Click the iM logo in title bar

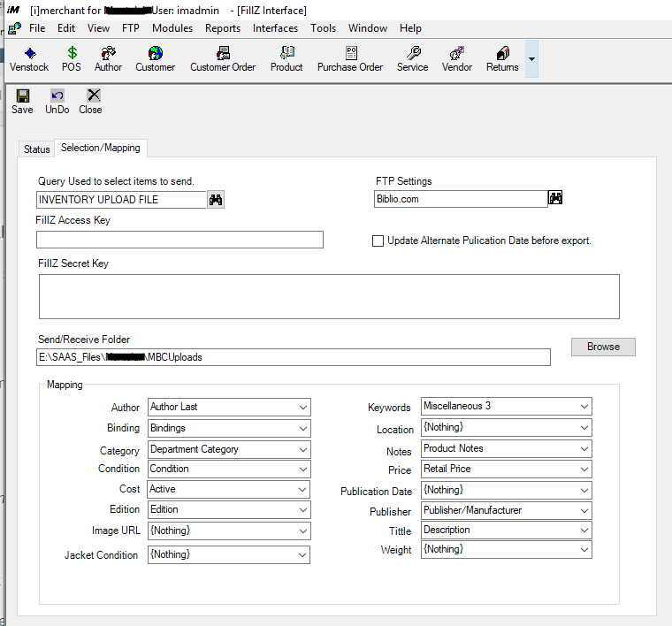coord(13,10)
